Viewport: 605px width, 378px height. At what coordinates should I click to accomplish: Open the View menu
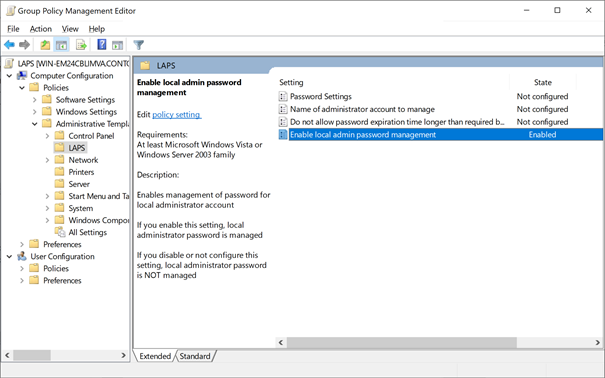click(x=70, y=29)
